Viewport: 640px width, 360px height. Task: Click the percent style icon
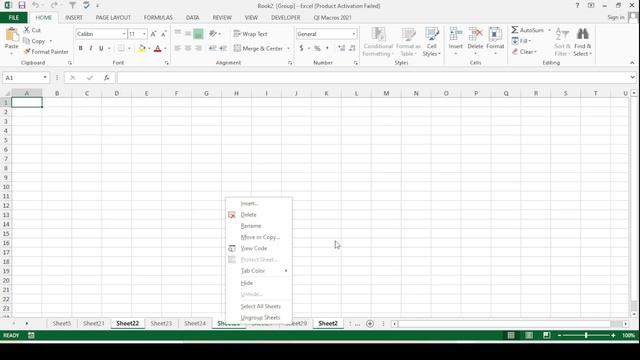tap(317, 48)
